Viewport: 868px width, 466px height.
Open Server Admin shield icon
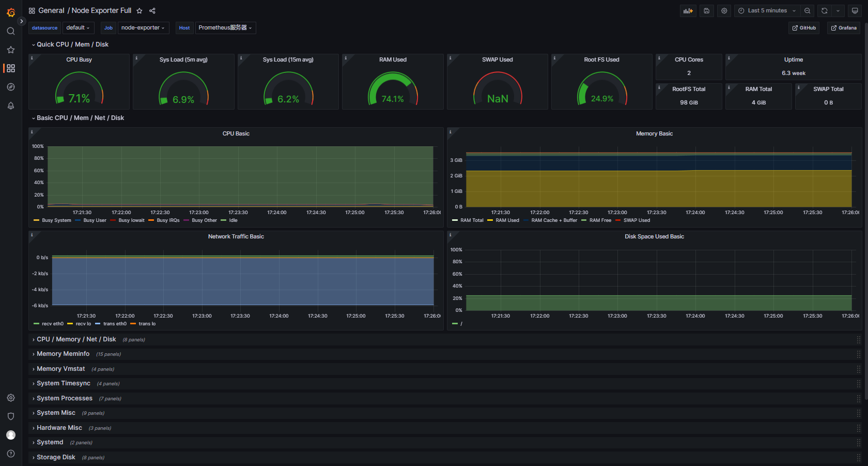pos(11,416)
